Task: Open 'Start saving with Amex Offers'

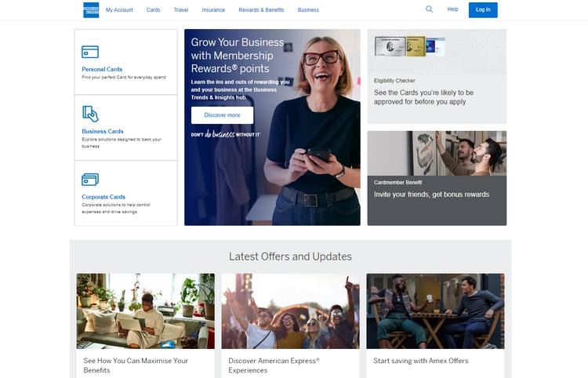Action: coord(421,361)
